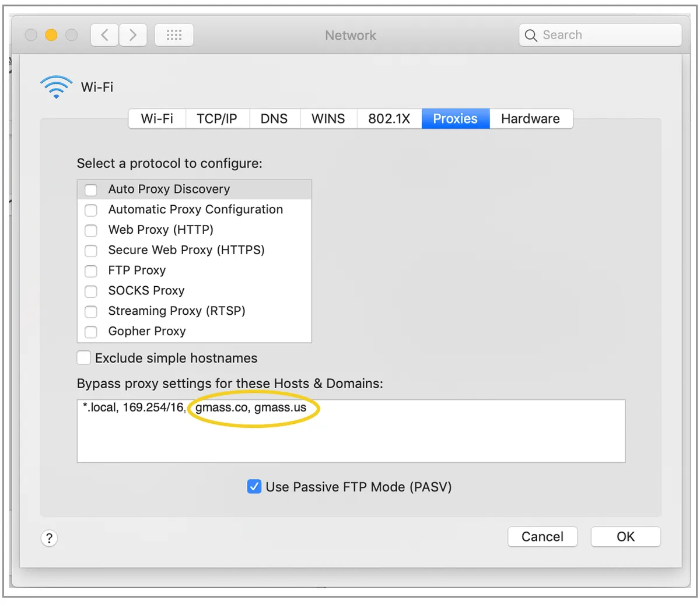This screenshot has height=608, width=700.
Task: Enable Gopher Proxy checkbox
Action: (x=91, y=332)
